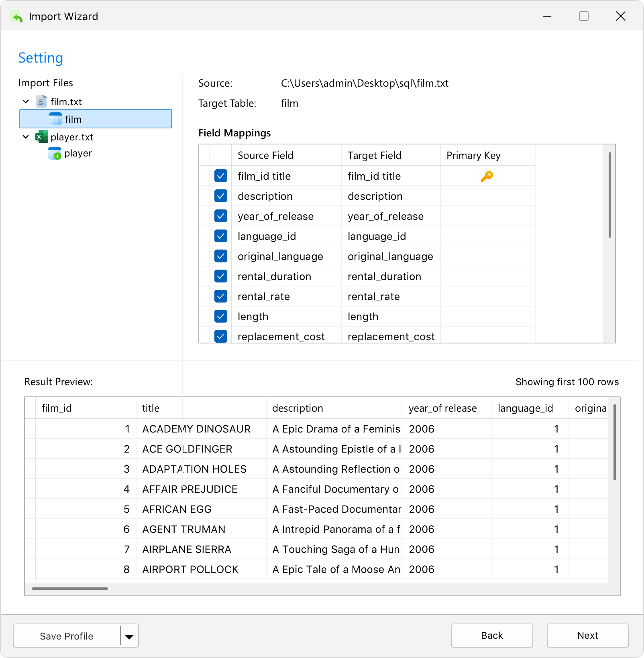This screenshot has width=644, height=658.
Task: Click the Save Profile button
Action: 67,636
